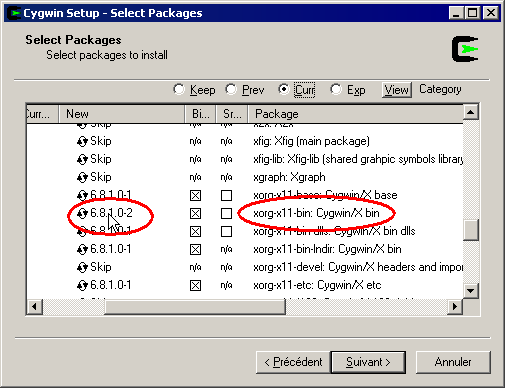The height and width of the screenshot is (388, 505).
Task: Click the cycle icon beside version 6.8.1.0-2
Action: 82,213
